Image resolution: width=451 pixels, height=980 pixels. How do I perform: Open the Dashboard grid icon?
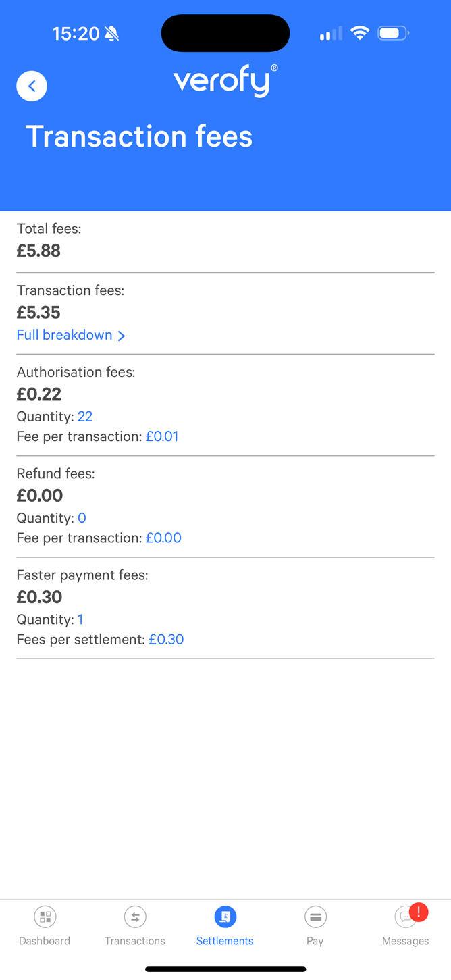pos(45,917)
